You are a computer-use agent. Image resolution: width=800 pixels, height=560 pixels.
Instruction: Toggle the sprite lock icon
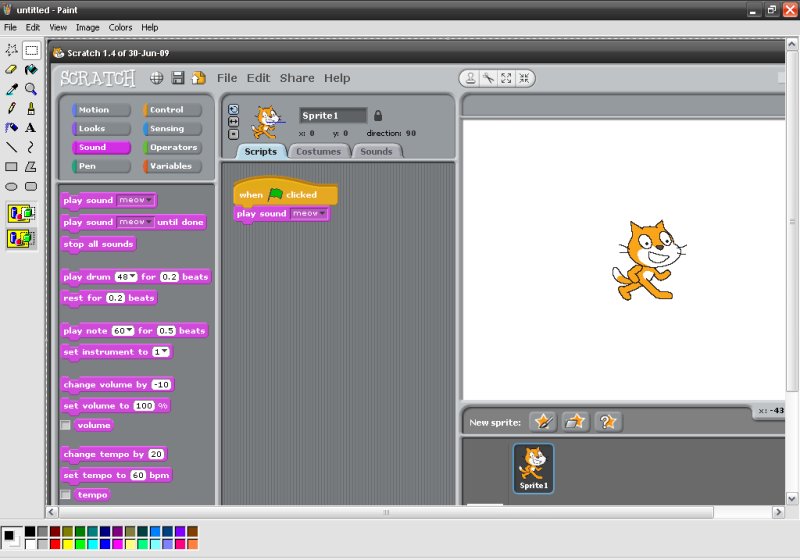coord(378,116)
